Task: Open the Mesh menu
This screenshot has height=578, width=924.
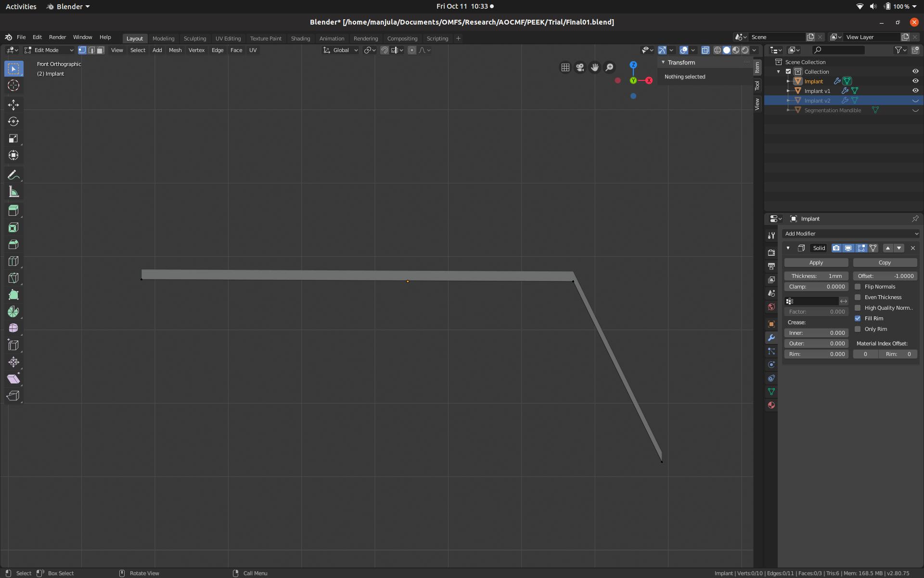Action: point(175,50)
